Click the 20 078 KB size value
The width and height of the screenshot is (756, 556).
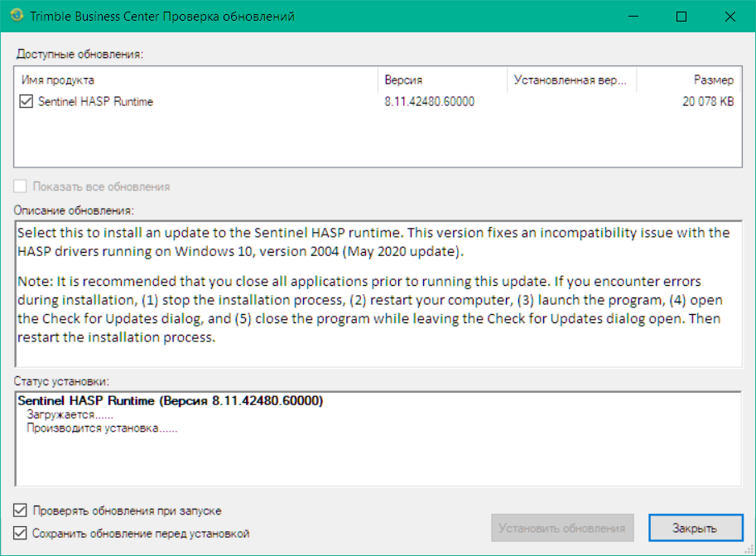point(708,101)
